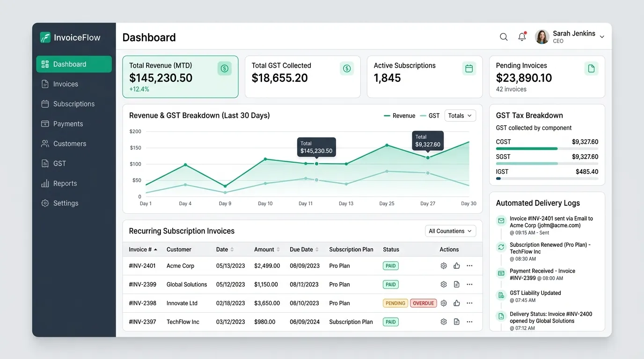Toggle the Revenue legend series
This screenshot has height=359, width=644.
point(399,115)
